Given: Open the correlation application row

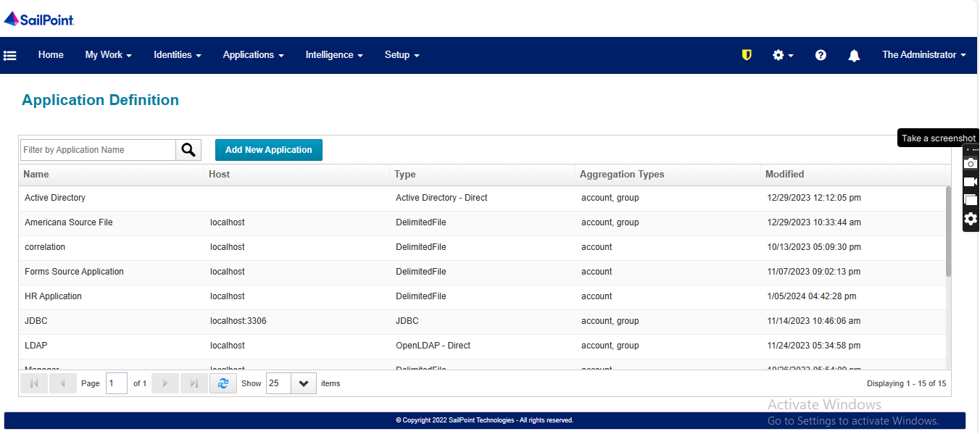Looking at the screenshot, I should 482,247.
